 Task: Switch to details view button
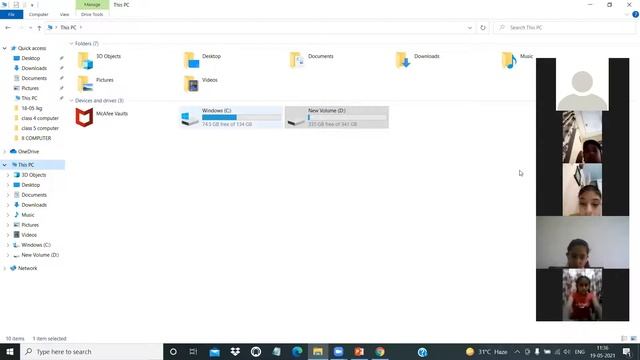624,338
